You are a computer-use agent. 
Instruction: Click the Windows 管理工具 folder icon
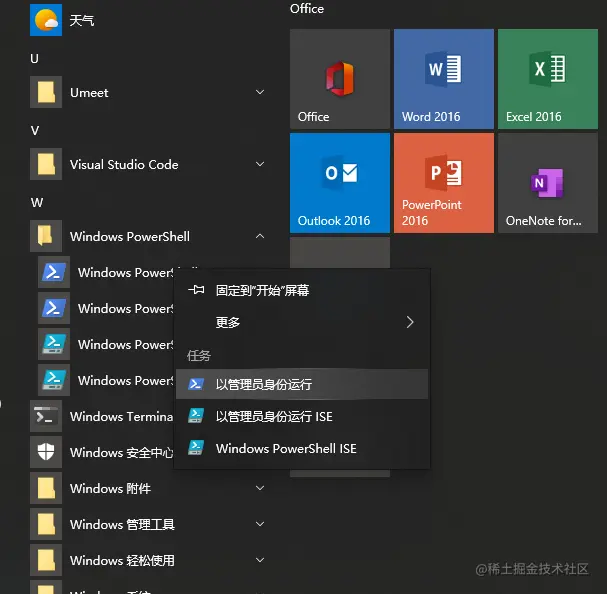pos(46,524)
